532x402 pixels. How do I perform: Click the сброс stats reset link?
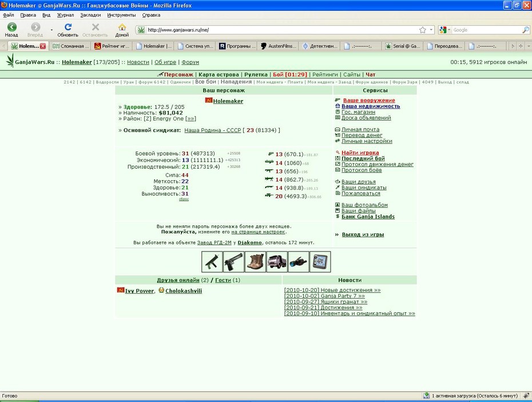(184, 200)
